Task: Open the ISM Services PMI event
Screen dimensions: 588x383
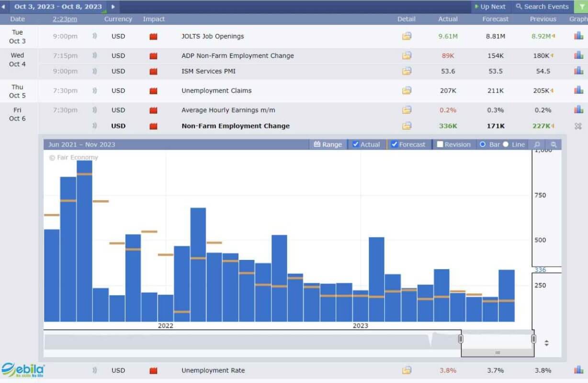Action: [208, 71]
